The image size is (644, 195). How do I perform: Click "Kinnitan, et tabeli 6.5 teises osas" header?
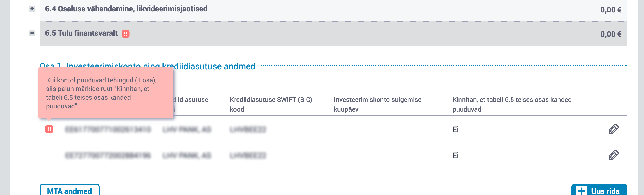click(x=512, y=104)
